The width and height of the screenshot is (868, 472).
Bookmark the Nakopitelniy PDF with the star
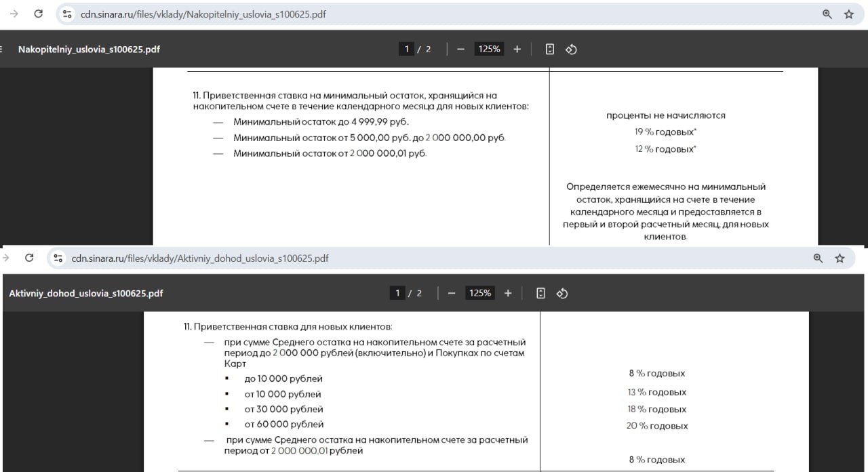point(849,14)
